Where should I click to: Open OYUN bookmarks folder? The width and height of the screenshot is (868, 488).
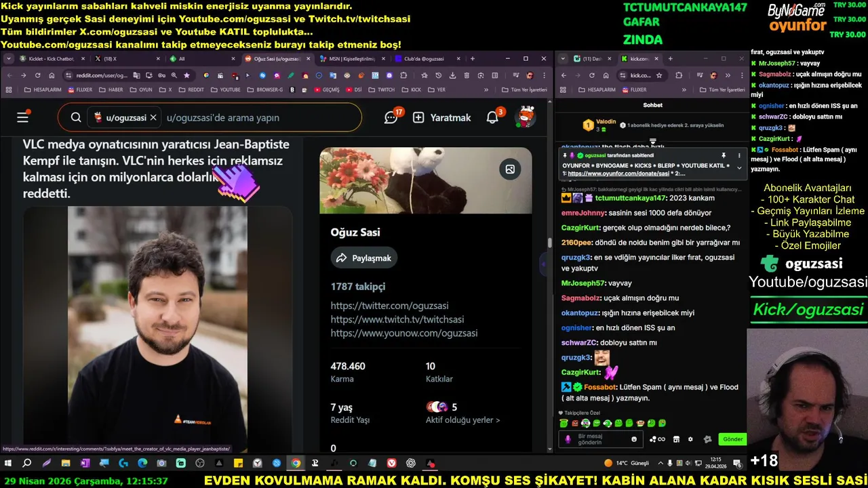[x=140, y=89]
